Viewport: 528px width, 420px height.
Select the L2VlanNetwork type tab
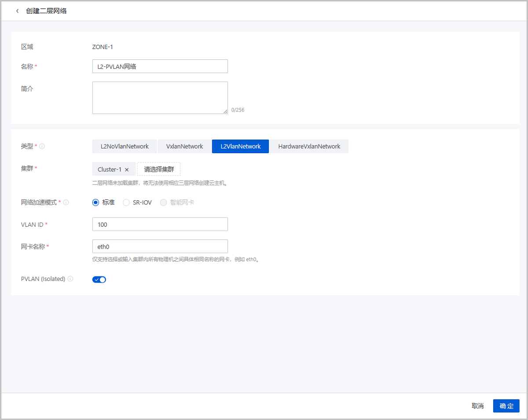(240, 147)
